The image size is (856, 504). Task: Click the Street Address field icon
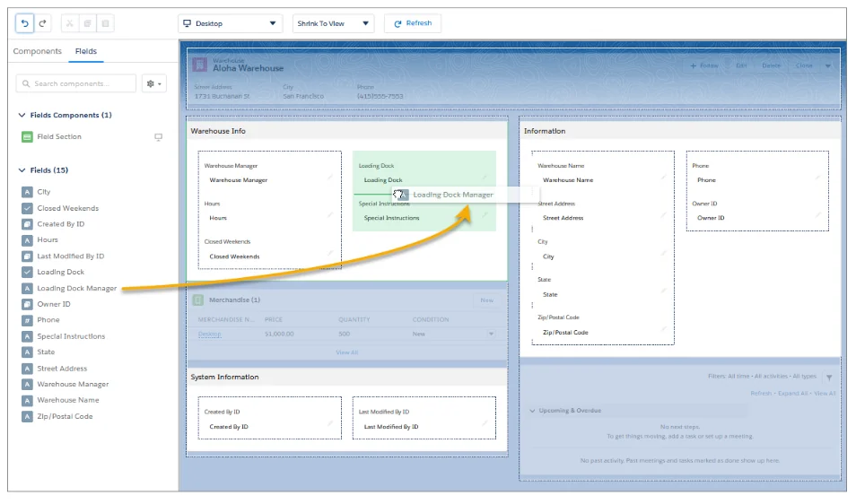point(27,369)
